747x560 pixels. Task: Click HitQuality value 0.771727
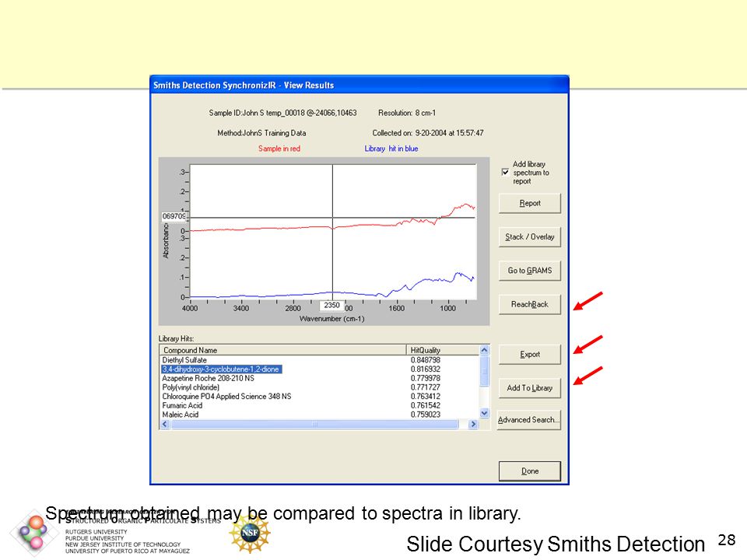426,387
